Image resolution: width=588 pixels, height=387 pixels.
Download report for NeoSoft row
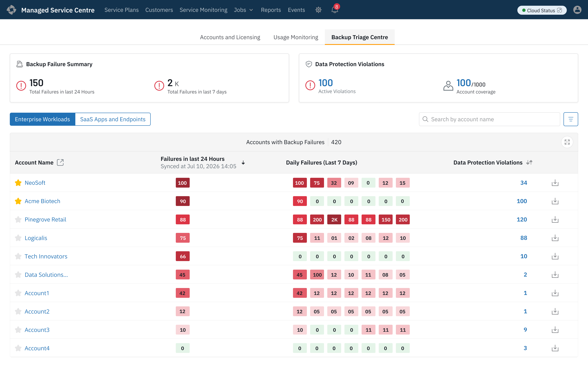point(555,183)
